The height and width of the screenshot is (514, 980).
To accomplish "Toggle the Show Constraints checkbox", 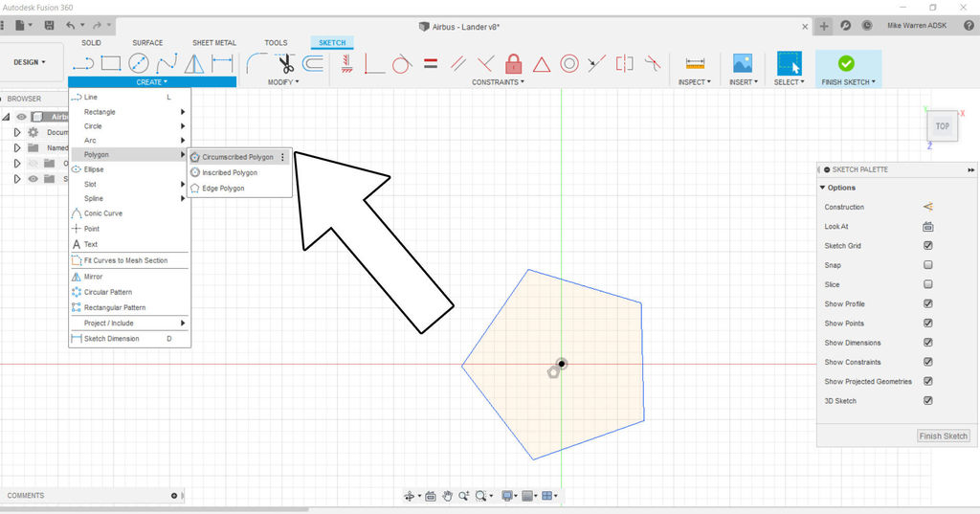I will [928, 362].
